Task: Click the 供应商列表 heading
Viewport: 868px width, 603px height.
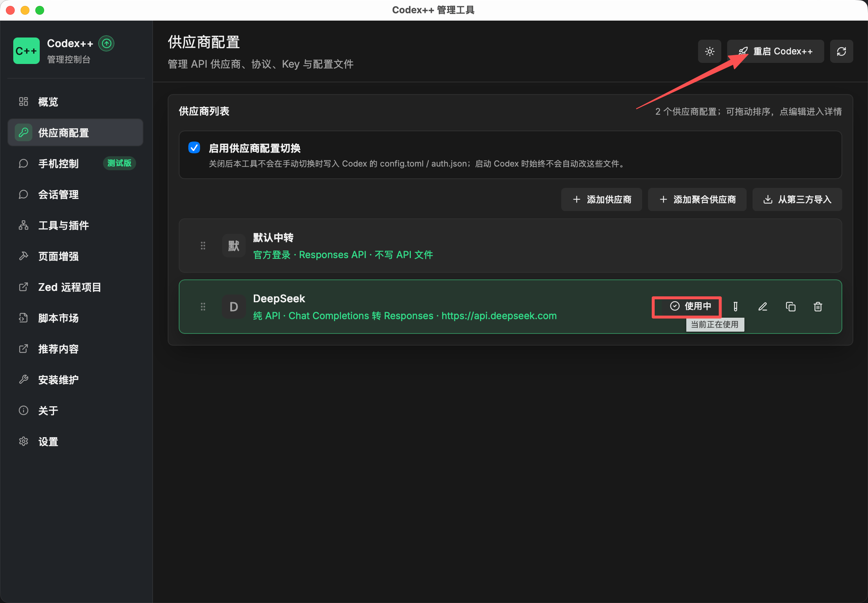Action: pyautogui.click(x=204, y=111)
